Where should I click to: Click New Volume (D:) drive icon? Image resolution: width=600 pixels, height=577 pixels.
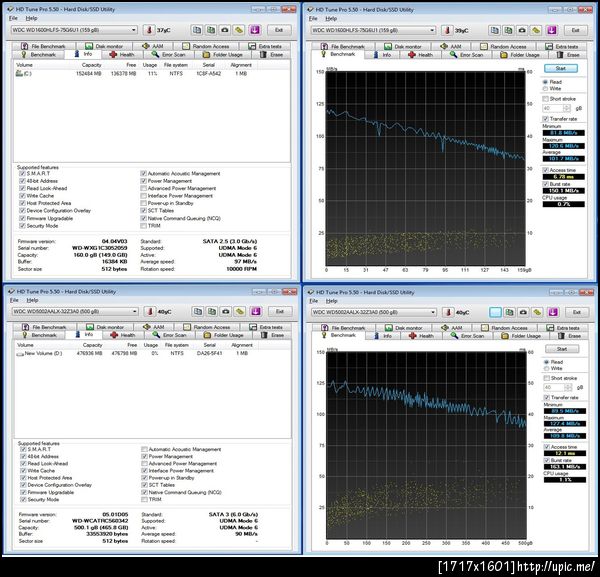pos(20,354)
